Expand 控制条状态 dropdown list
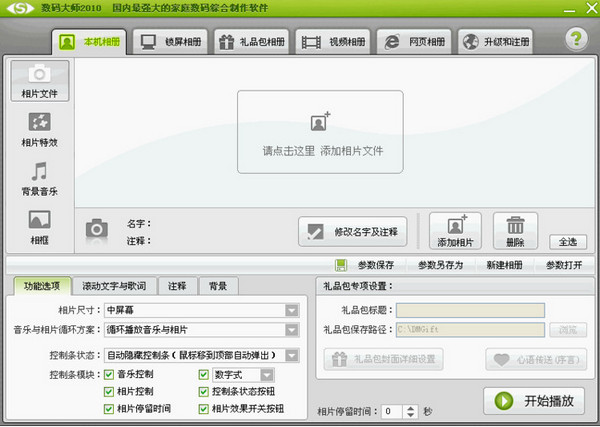Screen dimensions: 600x427 pyautogui.click(x=292, y=354)
